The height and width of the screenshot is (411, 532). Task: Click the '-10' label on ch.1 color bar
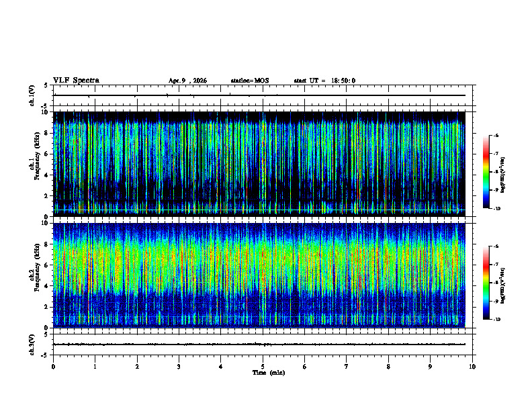(497, 209)
